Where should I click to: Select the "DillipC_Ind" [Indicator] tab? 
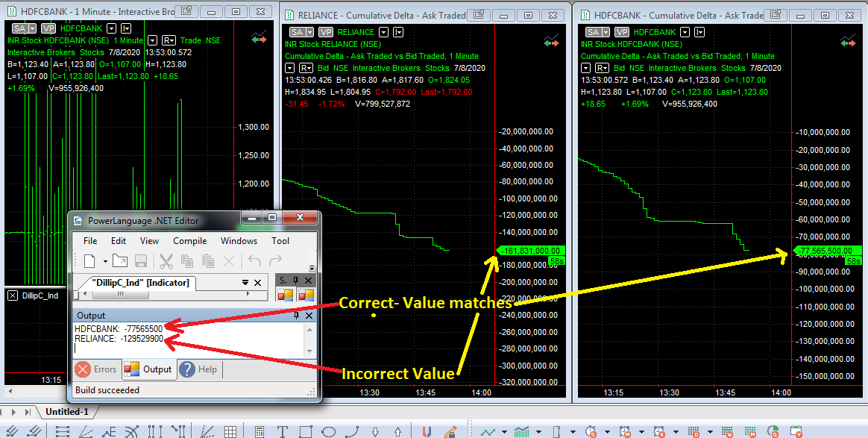(x=141, y=282)
